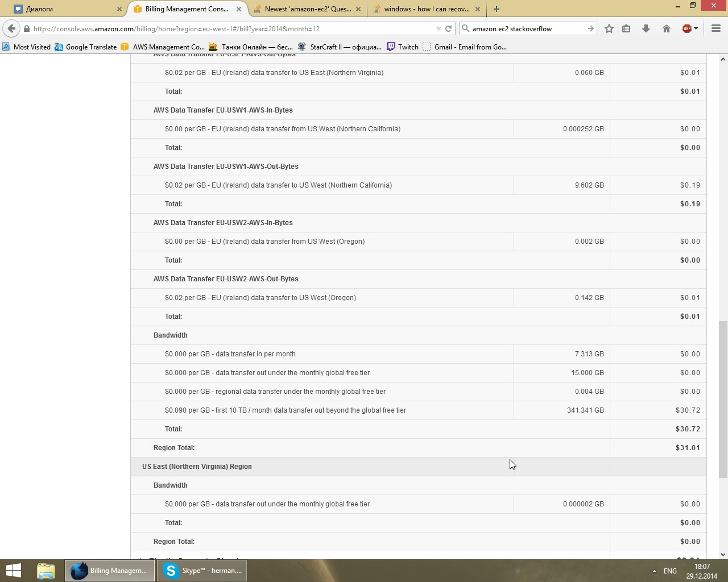Screen dimensions: 728x582
Task: Click the magnifier icon in search box
Action: tap(465, 28)
